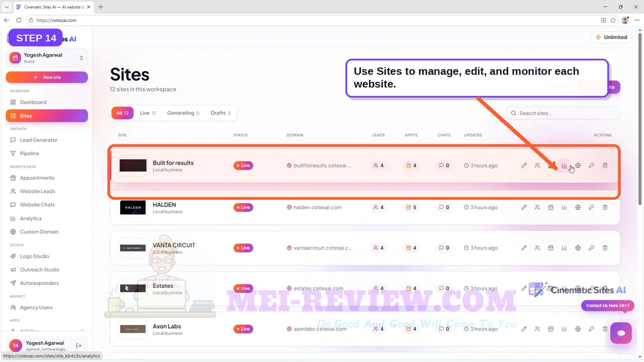Click trash icon for Built for results

[605, 165]
